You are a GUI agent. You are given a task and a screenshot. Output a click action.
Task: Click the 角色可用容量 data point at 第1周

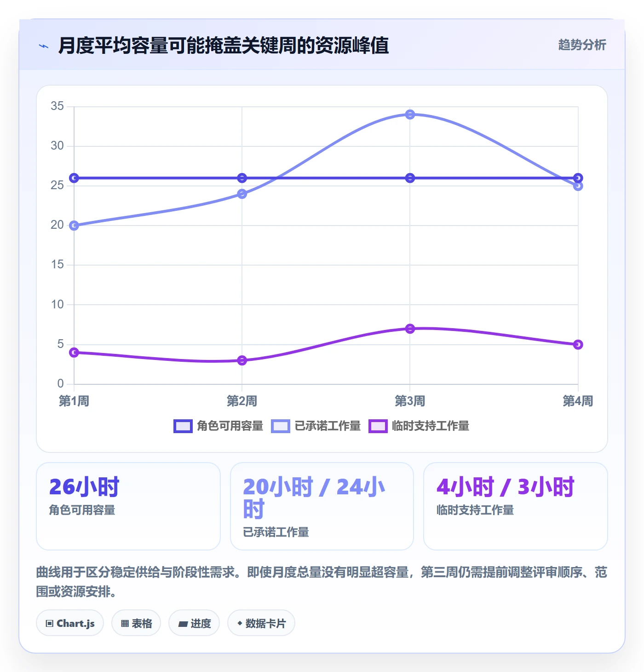(x=74, y=178)
